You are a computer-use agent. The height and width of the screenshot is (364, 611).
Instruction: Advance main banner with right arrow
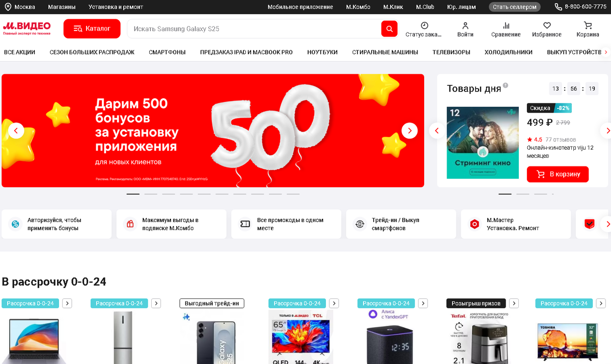click(x=409, y=131)
